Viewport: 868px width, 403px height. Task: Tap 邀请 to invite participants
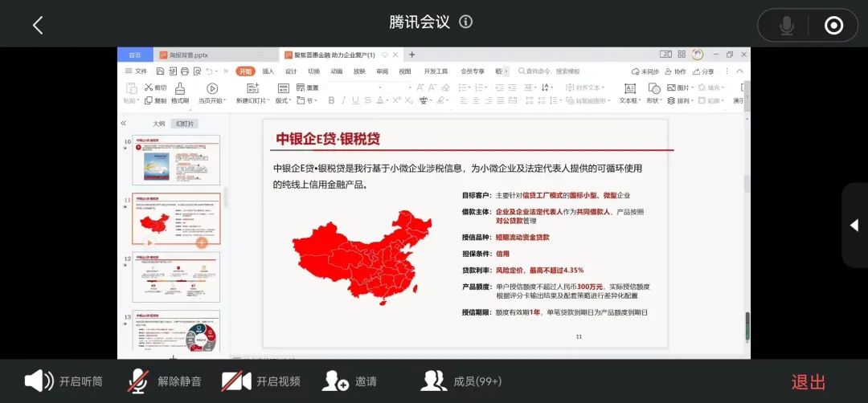click(350, 381)
